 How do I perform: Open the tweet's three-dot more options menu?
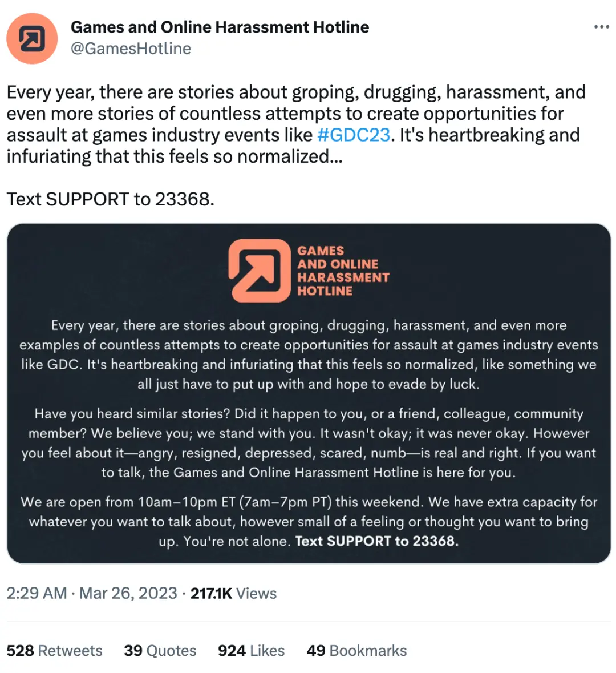click(x=601, y=27)
